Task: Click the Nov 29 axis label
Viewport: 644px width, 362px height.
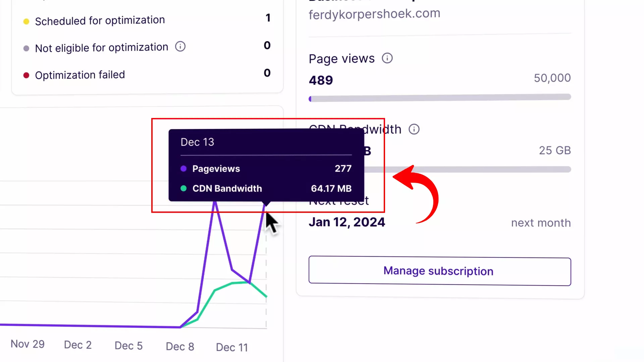Action: tap(28, 344)
